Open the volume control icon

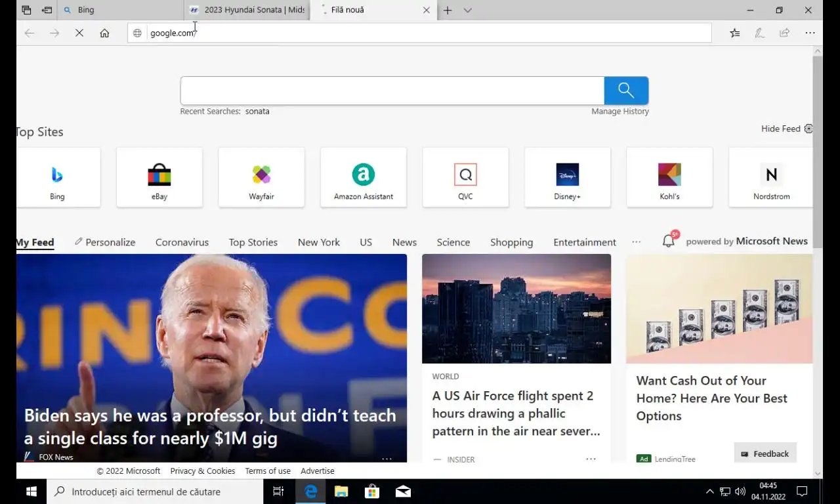[740, 492]
